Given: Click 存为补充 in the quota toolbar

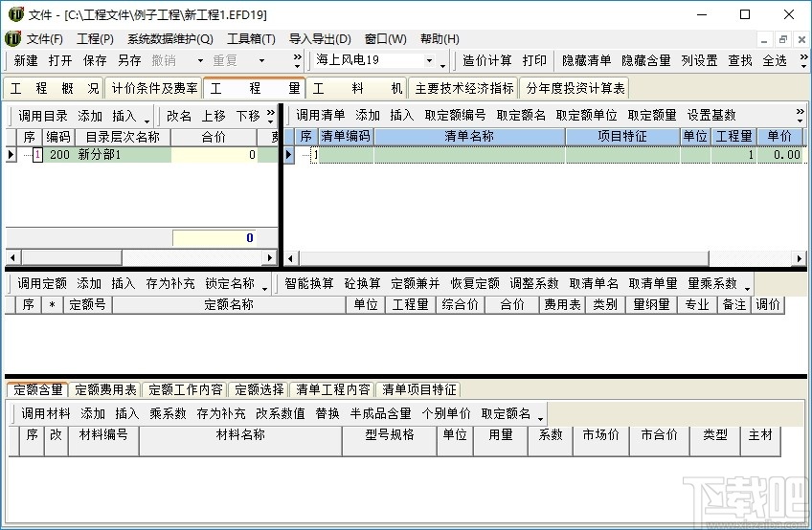Looking at the screenshot, I should click(170, 283).
